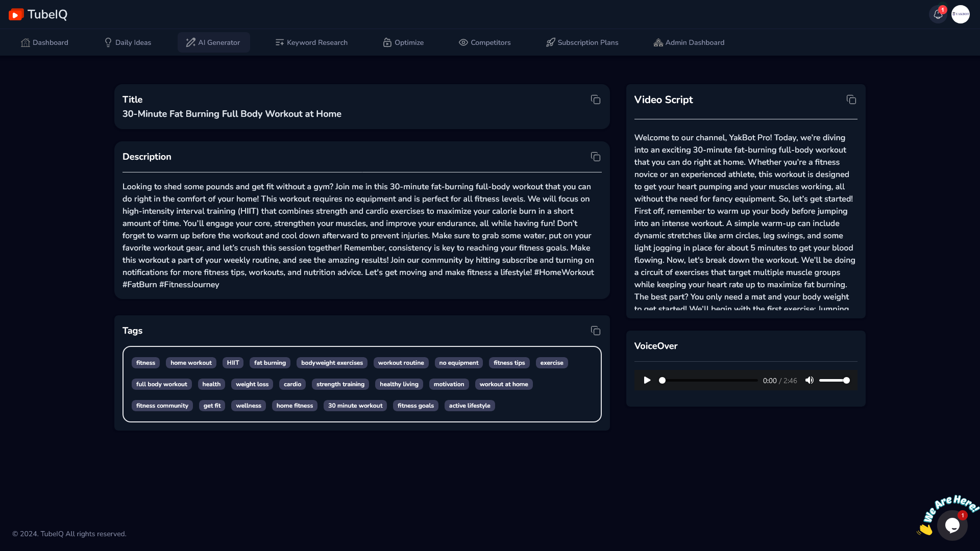This screenshot has width=980, height=551.
Task: Mute the VoiceOver audio
Action: pyautogui.click(x=809, y=380)
